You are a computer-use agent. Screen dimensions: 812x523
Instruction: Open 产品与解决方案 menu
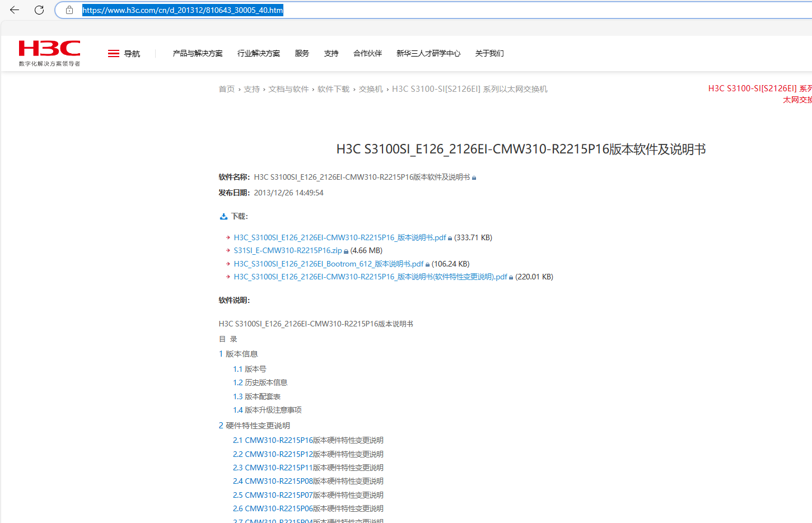198,54
